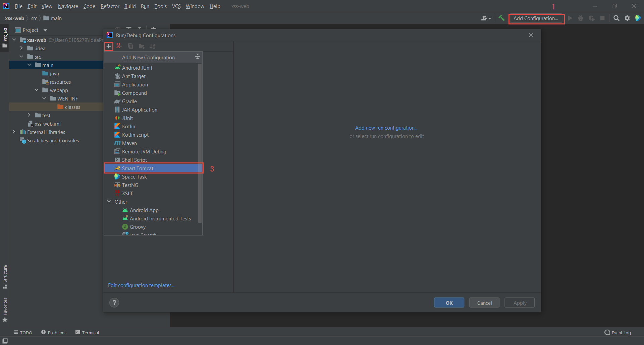Open the TODO tool window

point(23,333)
